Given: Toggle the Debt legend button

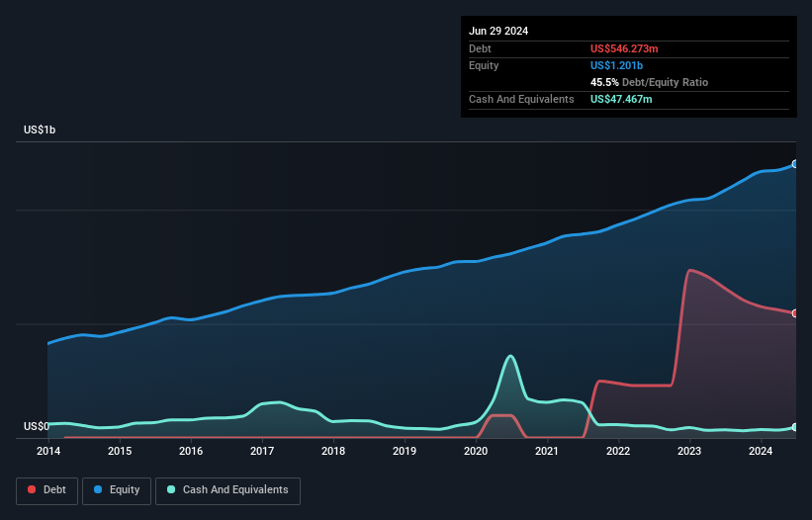Looking at the screenshot, I should click(47, 490).
